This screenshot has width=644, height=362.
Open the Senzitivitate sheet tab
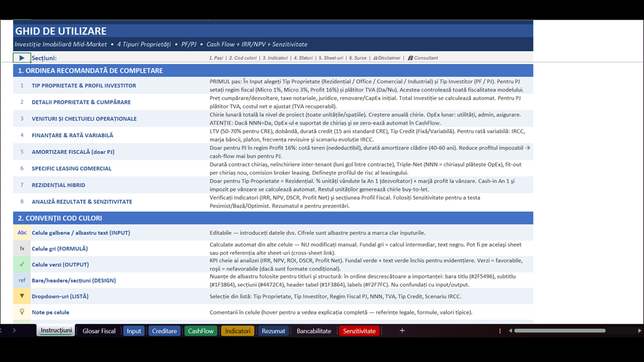coord(359,331)
